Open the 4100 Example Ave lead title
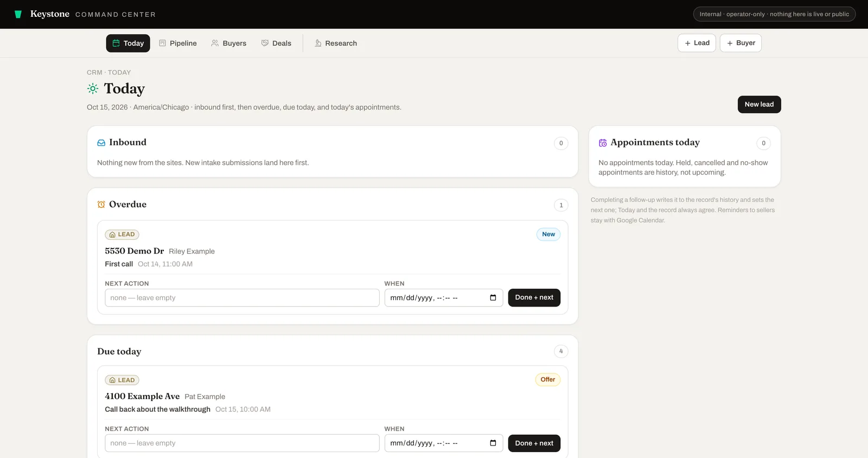 point(142,396)
